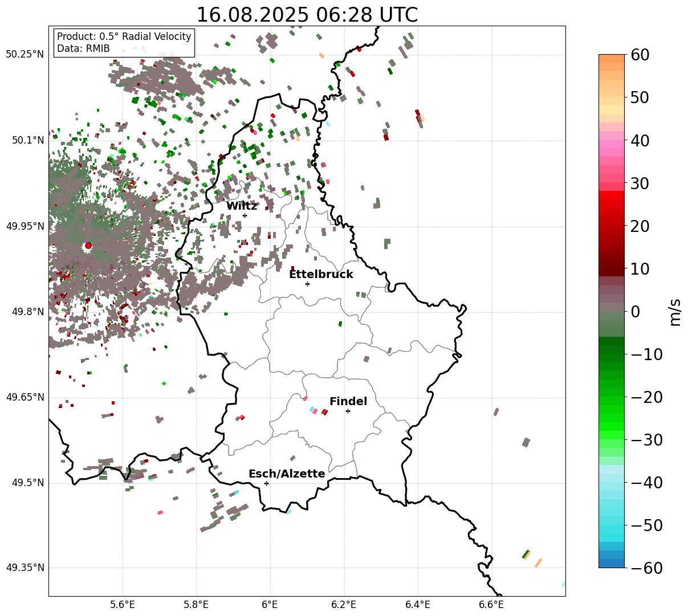The image size is (688, 616).
Task: Click the colorbar −20 value label
Action: click(x=646, y=397)
